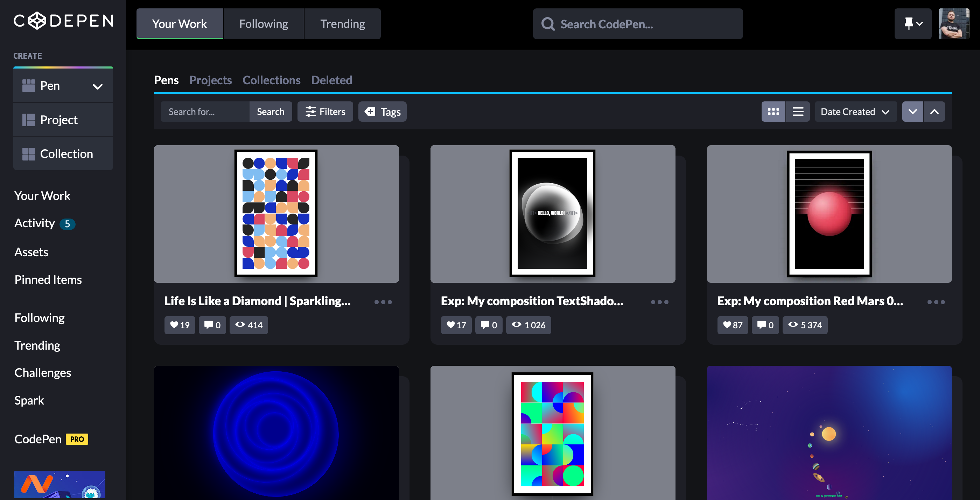This screenshot has height=500, width=980.
Task: Click the Exp: My composition Red Mars title
Action: [810, 301]
